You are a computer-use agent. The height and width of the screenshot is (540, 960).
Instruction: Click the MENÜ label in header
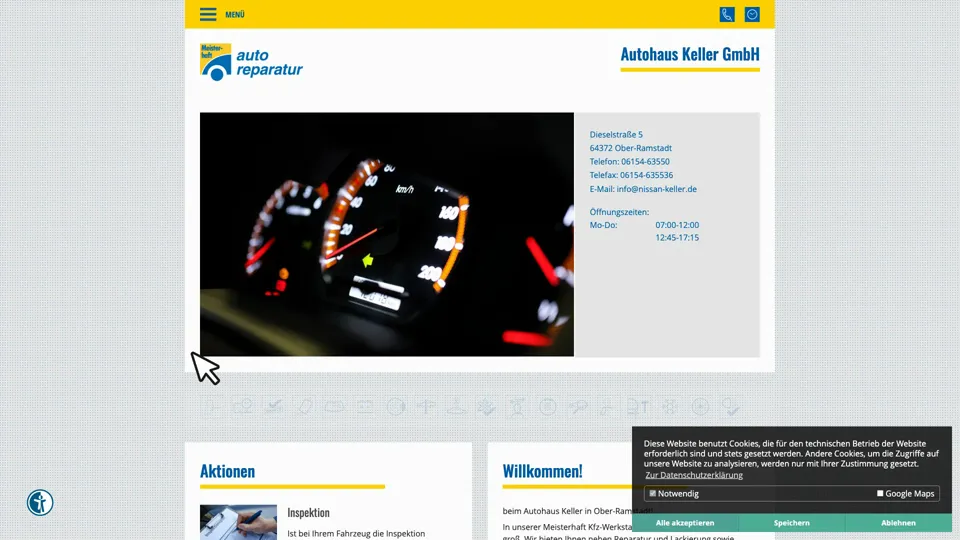point(235,15)
